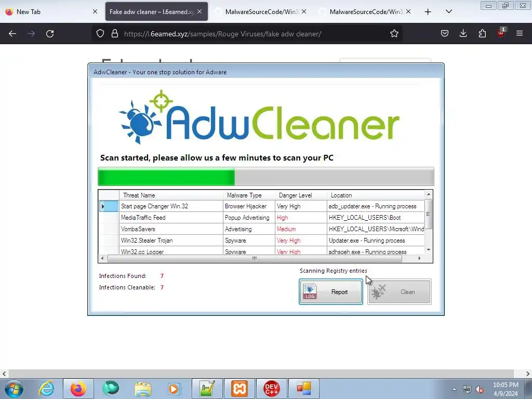
Task: Click the Firefox taskbar icon
Action: [x=78, y=389]
